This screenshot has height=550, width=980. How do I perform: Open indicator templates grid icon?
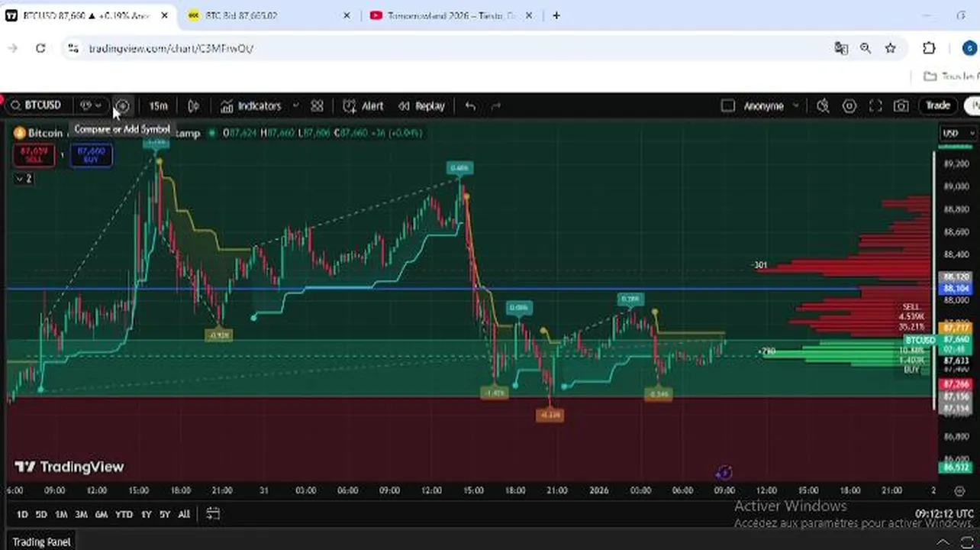tap(317, 105)
